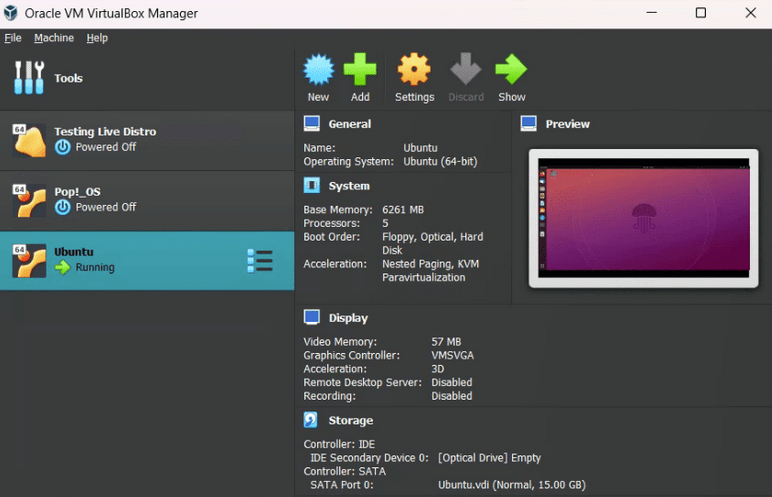
Task: Click Video Memory value 57 MB
Action: coord(446,342)
